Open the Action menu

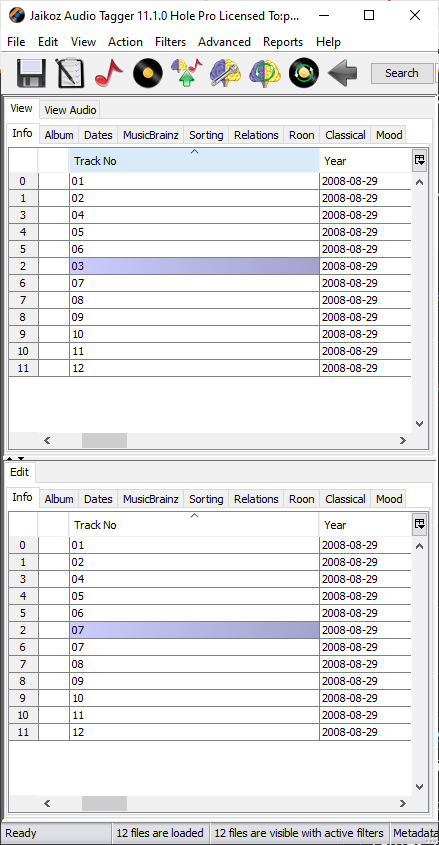coord(126,41)
